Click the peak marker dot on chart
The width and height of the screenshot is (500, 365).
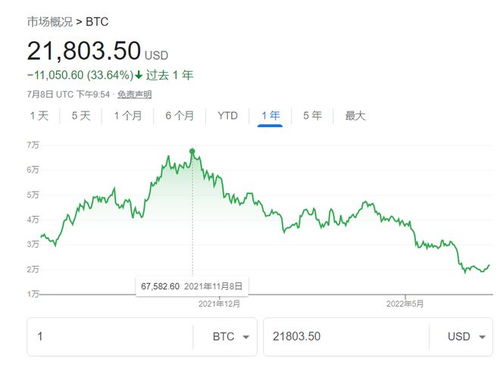(192, 152)
